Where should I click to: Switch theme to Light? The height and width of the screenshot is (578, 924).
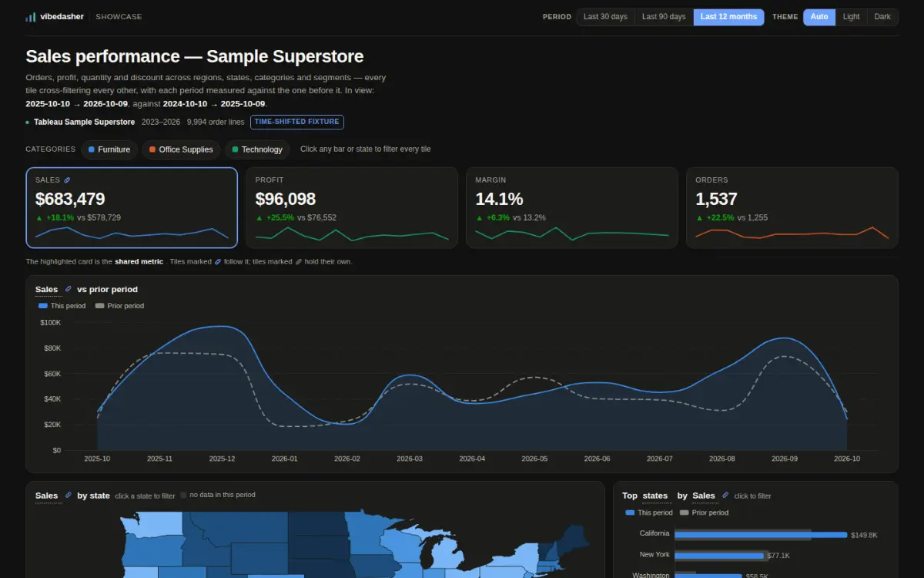(851, 17)
